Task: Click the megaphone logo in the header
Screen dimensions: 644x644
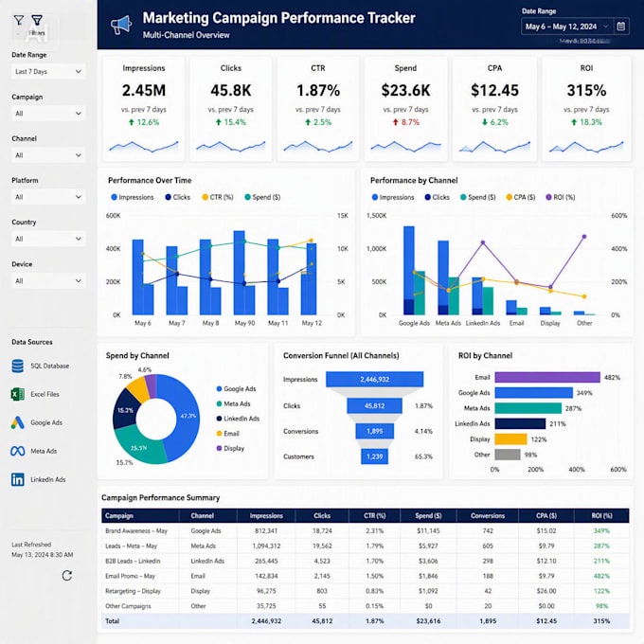Action: (121, 25)
